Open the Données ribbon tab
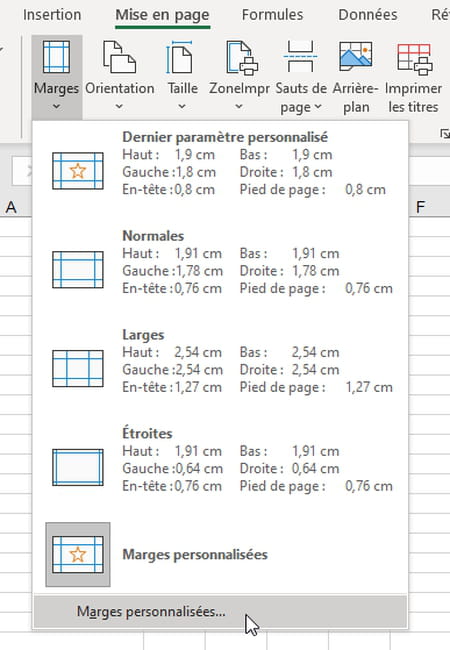Viewport: 450px width, 650px height. [368, 15]
